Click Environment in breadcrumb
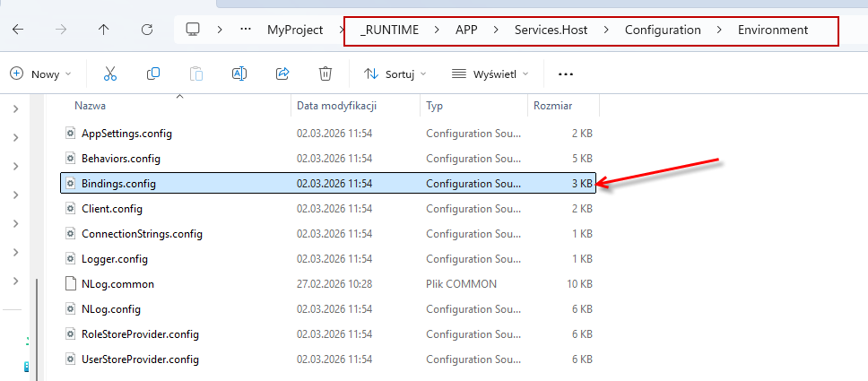Viewport: 868px width, 381px height. pyautogui.click(x=773, y=30)
